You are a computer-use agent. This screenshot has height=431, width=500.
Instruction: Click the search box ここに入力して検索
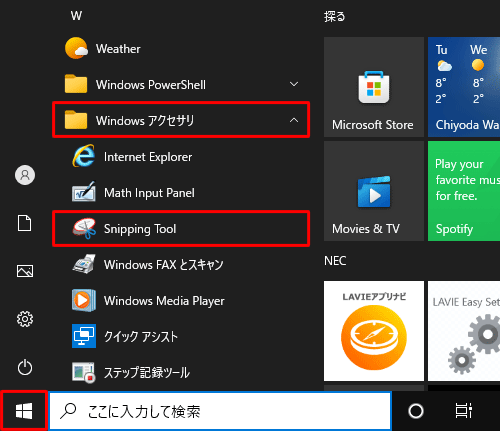(x=220, y=411)
